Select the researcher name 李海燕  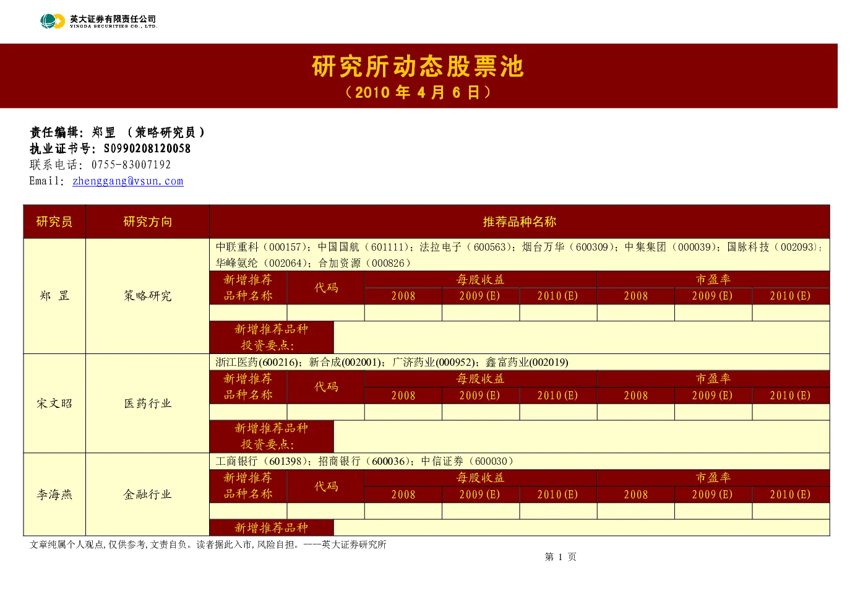(54, 495)
